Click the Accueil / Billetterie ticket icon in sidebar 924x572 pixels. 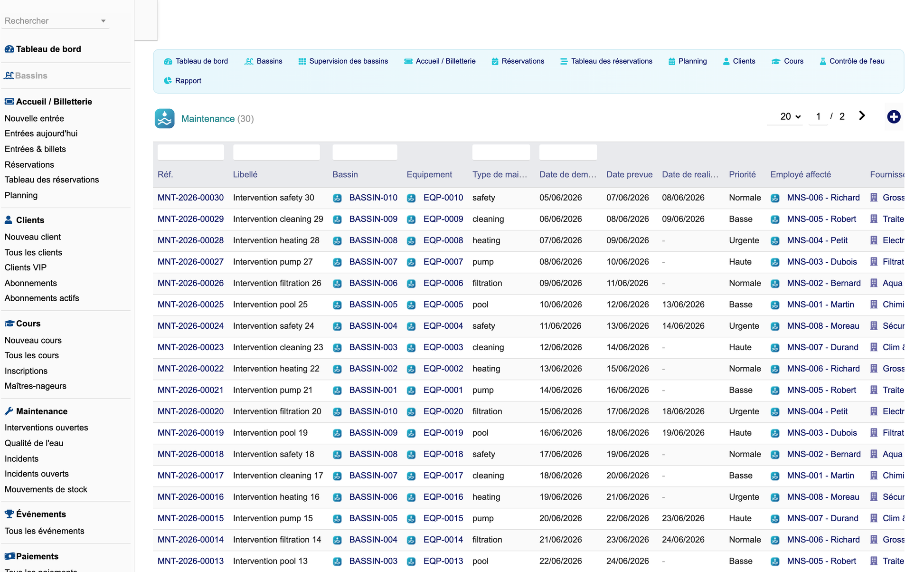click(9, 101)
